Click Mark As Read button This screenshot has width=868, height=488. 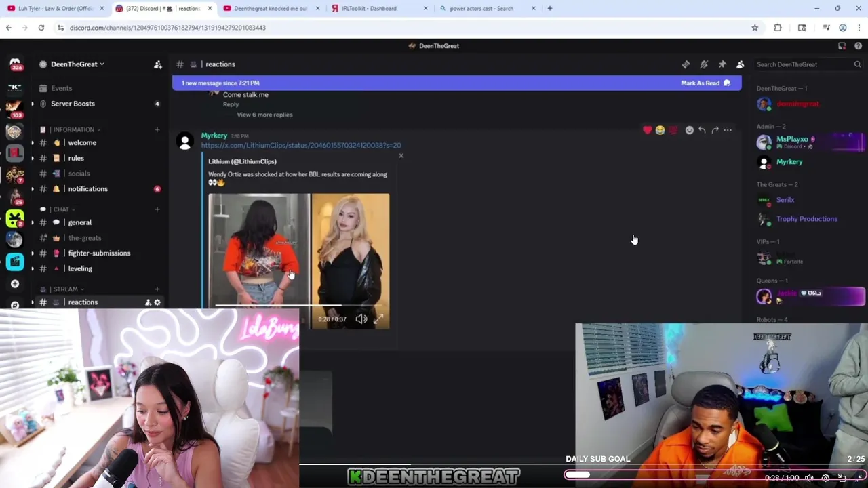(705, 83)
